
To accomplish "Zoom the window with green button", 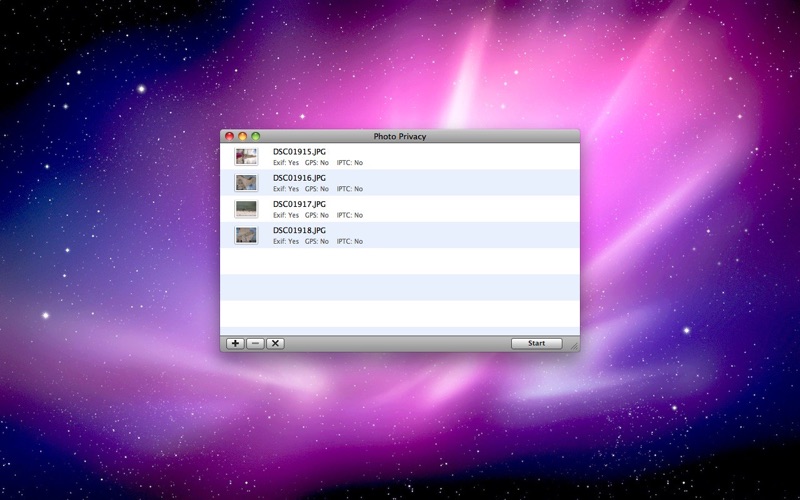I will click(x=256, y=136).
